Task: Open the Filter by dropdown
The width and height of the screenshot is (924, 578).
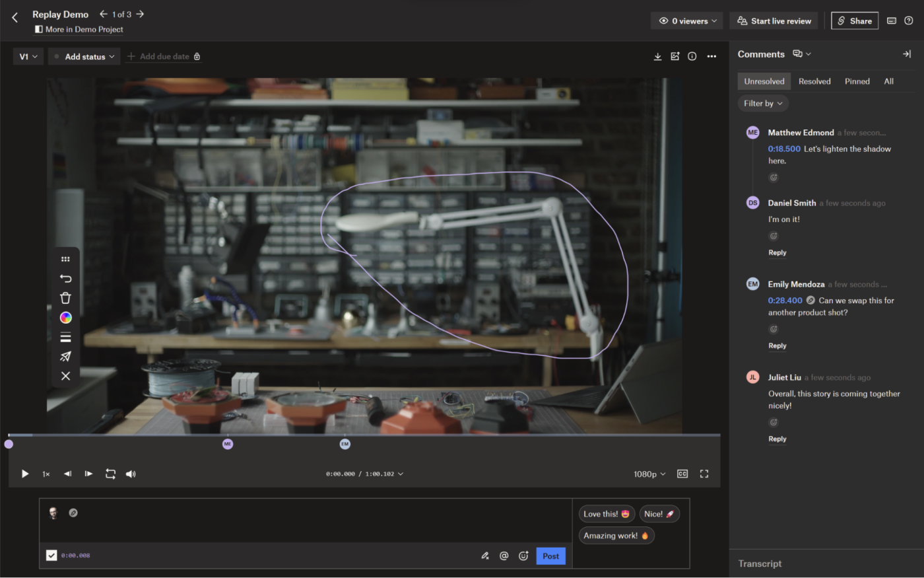Action: click(x=763, y=103)
